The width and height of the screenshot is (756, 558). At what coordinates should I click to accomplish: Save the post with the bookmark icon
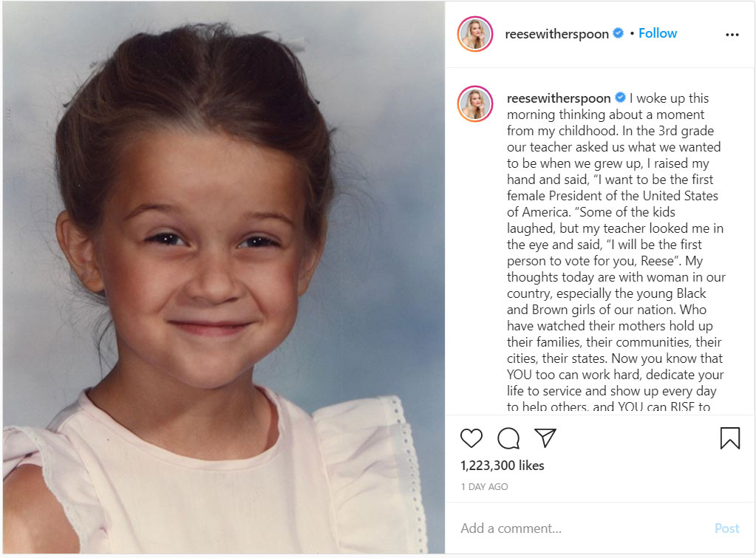pyautogui.click(x=729, y=438)
